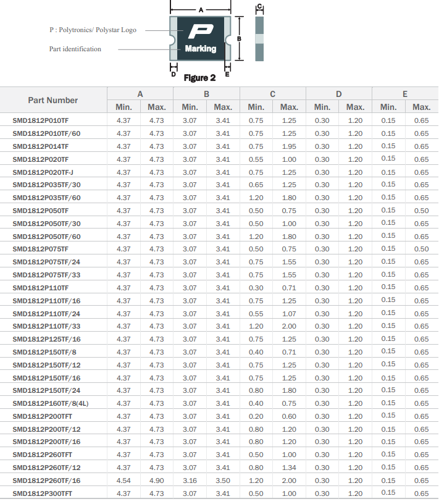Click the 4.54 value in the A Min. column

pos(123,481)
